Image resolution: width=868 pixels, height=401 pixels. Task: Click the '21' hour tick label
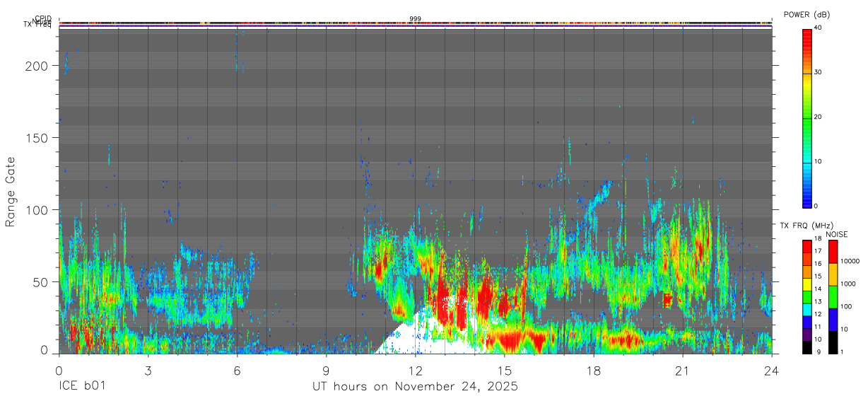coord(683,371)
